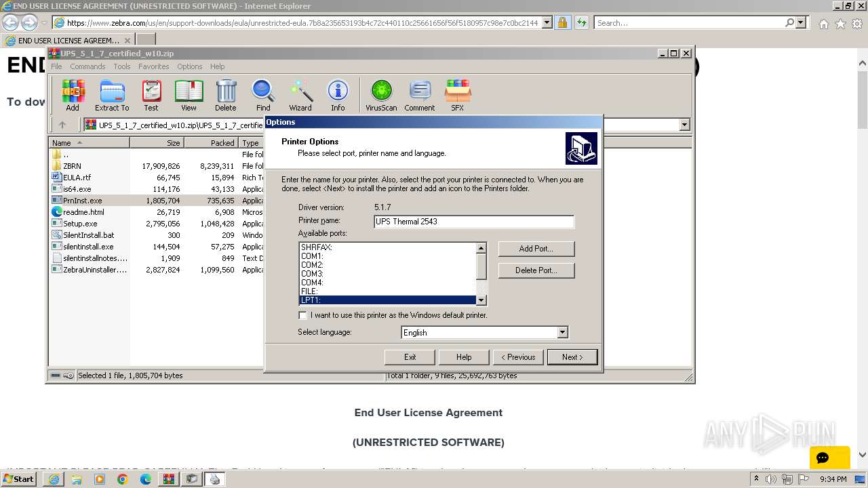868x488 pixels.
Task: Open the Tools menu
Action: click(122, 66)
